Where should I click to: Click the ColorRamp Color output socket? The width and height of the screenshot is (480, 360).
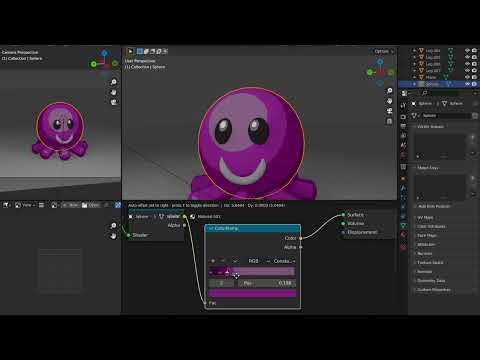[301, 238]
